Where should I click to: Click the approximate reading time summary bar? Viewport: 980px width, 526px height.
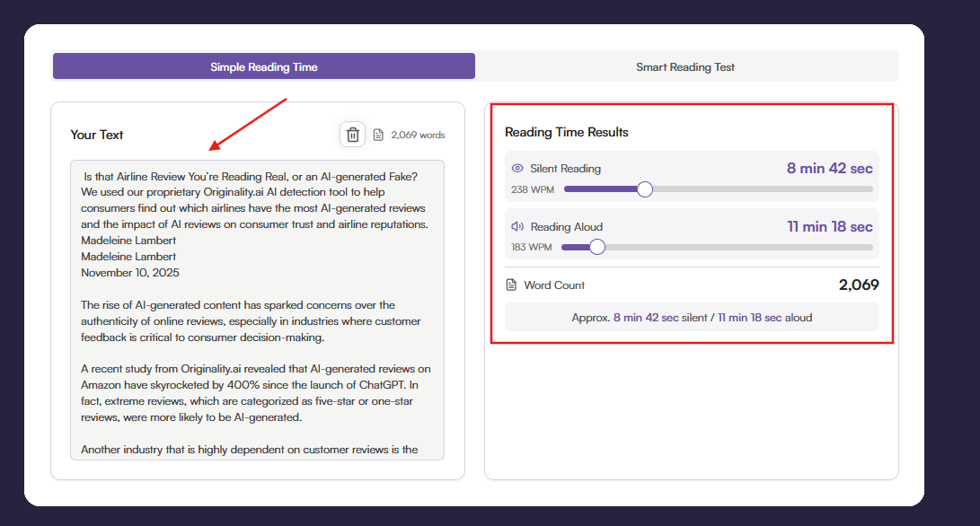[x=692, y=317]
